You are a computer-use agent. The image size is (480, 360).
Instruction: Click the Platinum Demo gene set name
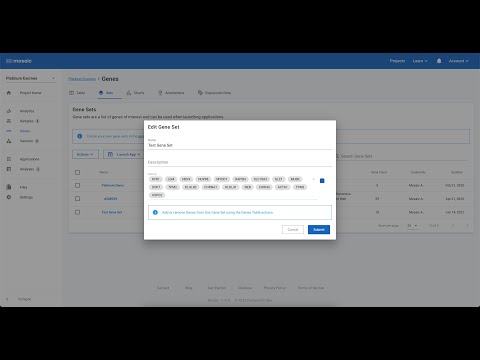(x=113, y=185)
